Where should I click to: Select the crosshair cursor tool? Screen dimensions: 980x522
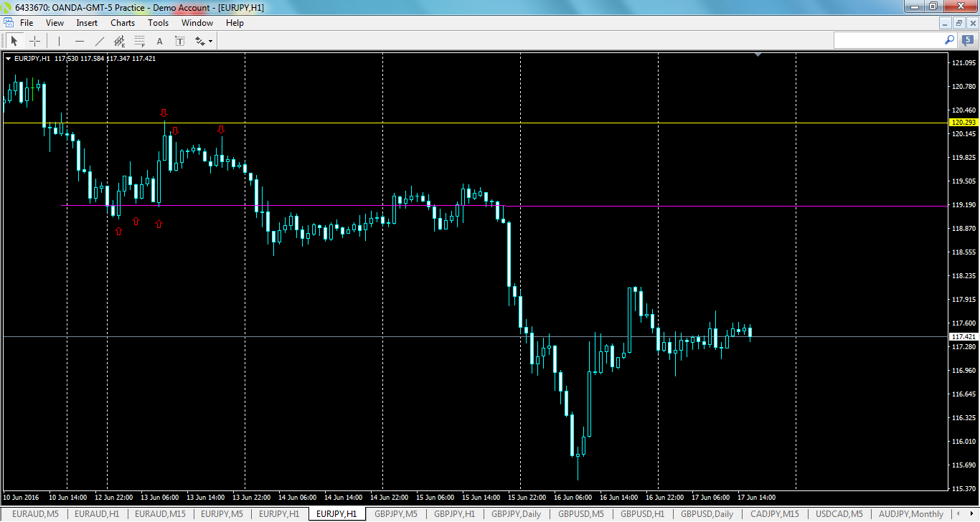tap(34, 41)
